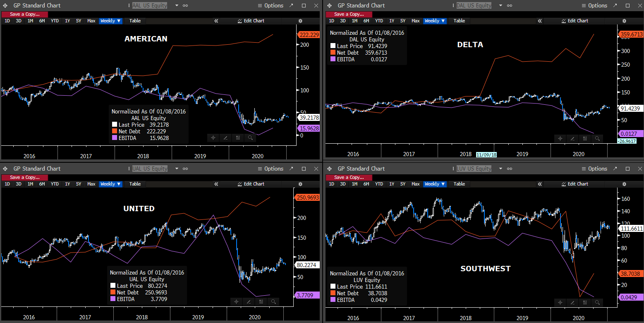Image resolution: width=644 pixels, height=323 pixels.
Task: Expand the LUV US Equity ticker dropdown arrow
Action: coord(501,169)
